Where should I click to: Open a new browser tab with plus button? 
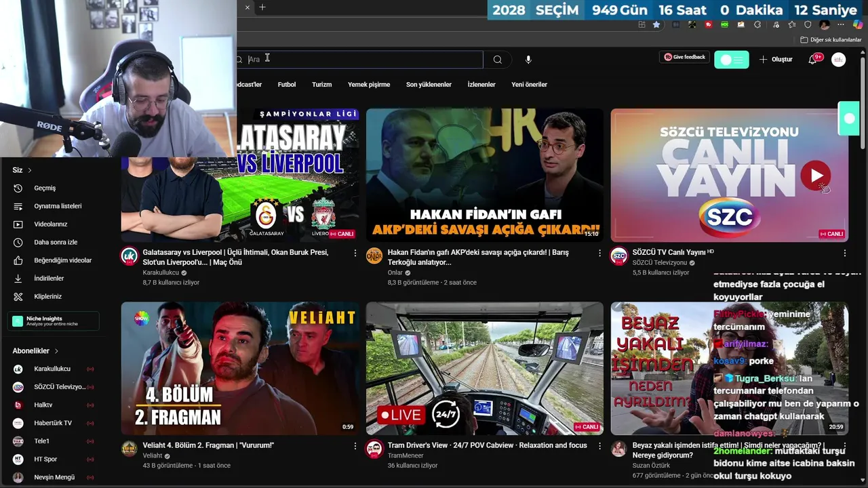tap(262, 7)
